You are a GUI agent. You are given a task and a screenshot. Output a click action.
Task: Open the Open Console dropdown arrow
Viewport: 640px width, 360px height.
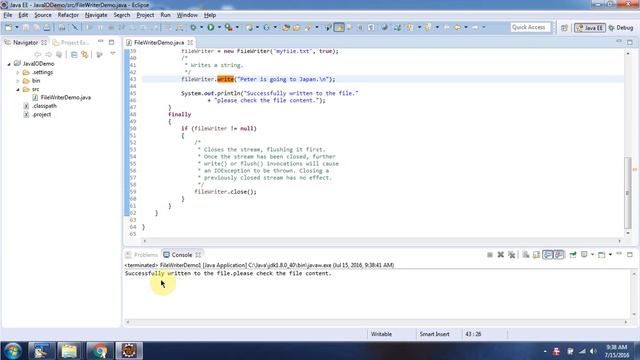pyautogui.click(x=610, y=255)
